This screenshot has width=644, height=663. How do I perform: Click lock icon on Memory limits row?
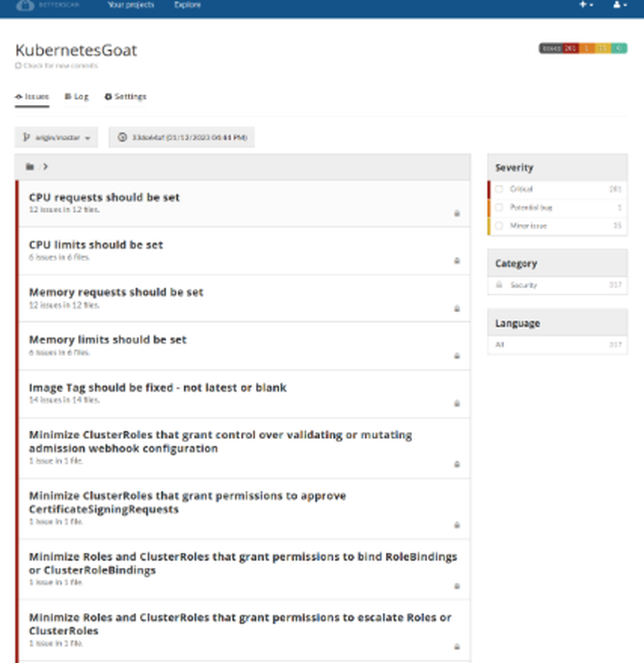pos(457,356)
